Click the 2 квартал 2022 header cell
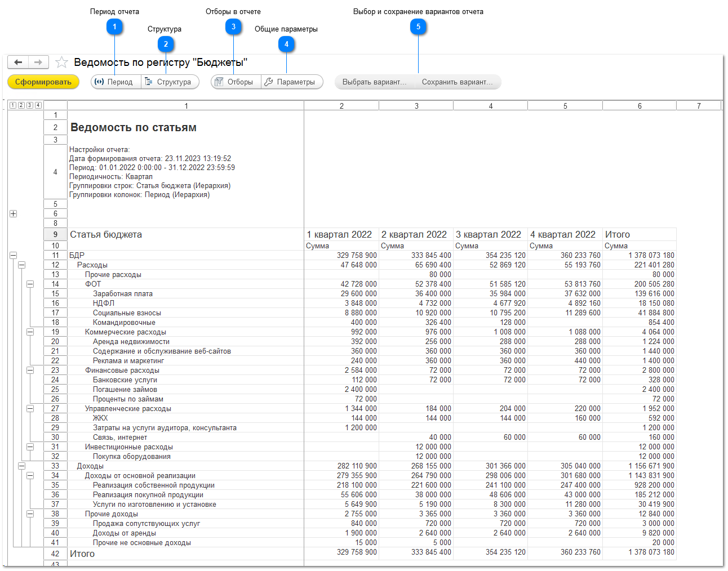 point(416,234)
